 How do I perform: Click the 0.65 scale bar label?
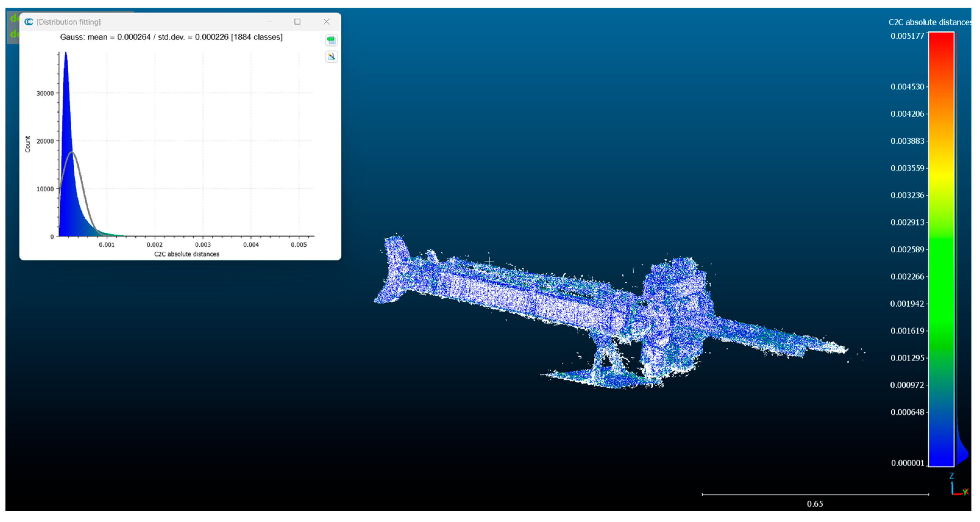[815, 504]
